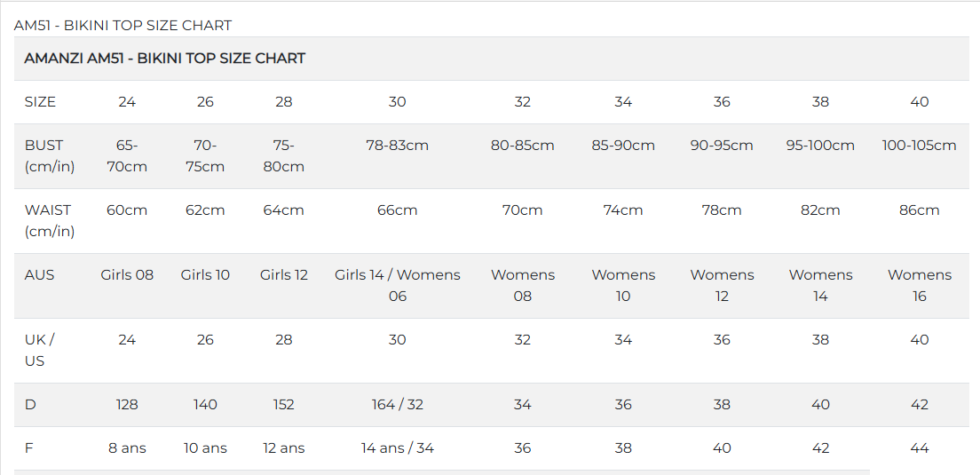980x475 pixels.
Task: Select the Womens 16 AUS size
Action: click(x=919, y=285)
